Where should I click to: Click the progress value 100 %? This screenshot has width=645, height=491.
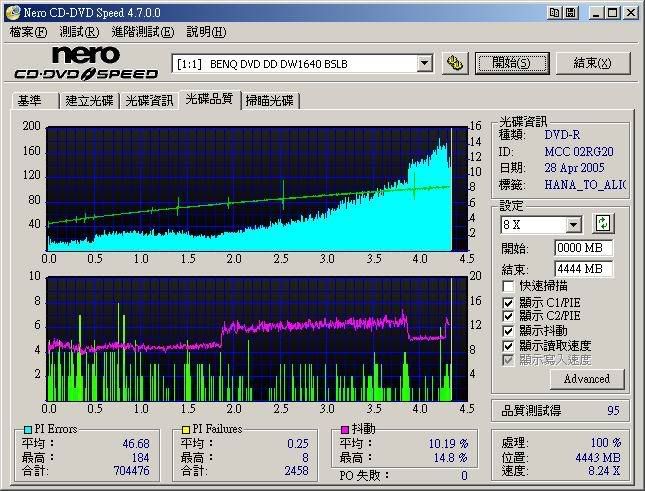[606, 442]
